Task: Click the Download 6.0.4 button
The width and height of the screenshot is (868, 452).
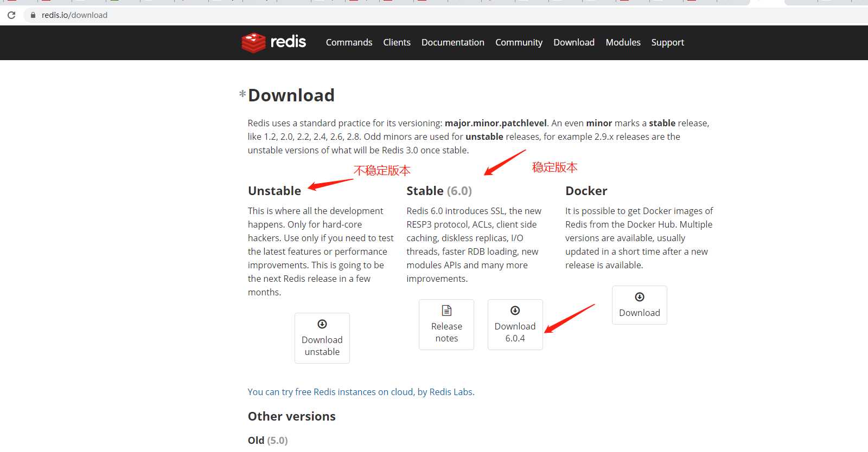Action: click(x=515, y=325)
